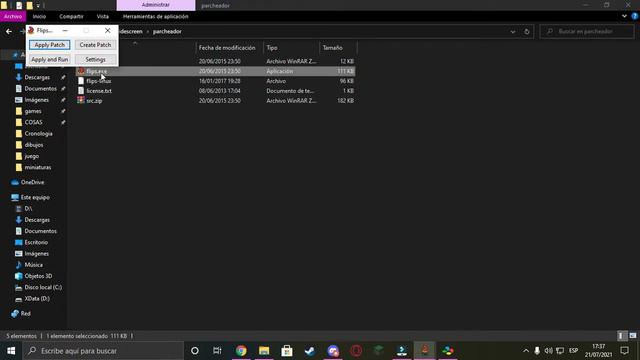Close the Flips window
The width and height of the screenshot is (640, 360).
pyautogui.click(x=107, y=31)
